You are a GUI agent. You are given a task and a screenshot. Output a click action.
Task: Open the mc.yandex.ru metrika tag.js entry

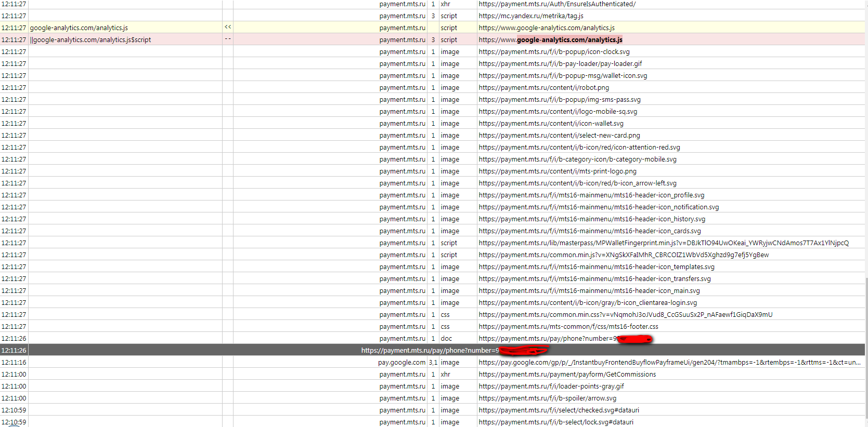click(531, 16)
